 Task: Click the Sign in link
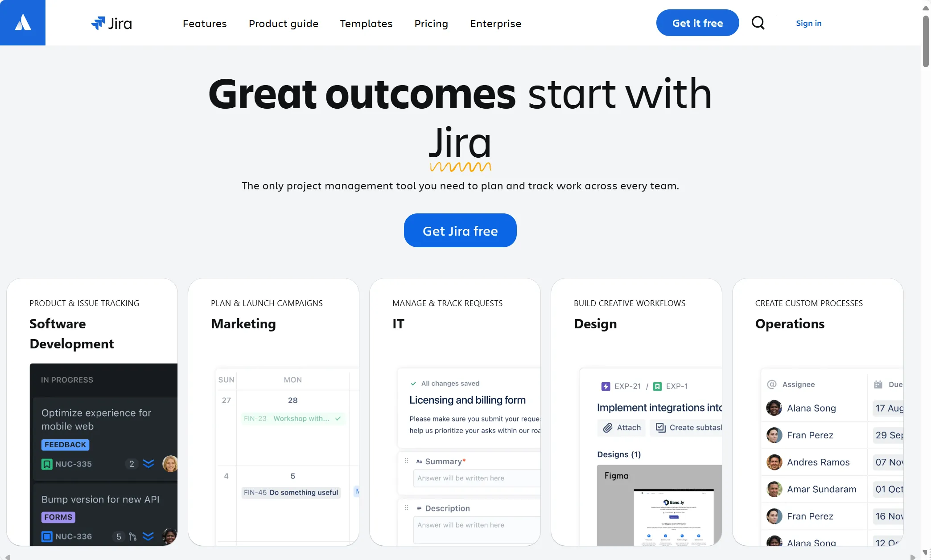tap(809, 23)
